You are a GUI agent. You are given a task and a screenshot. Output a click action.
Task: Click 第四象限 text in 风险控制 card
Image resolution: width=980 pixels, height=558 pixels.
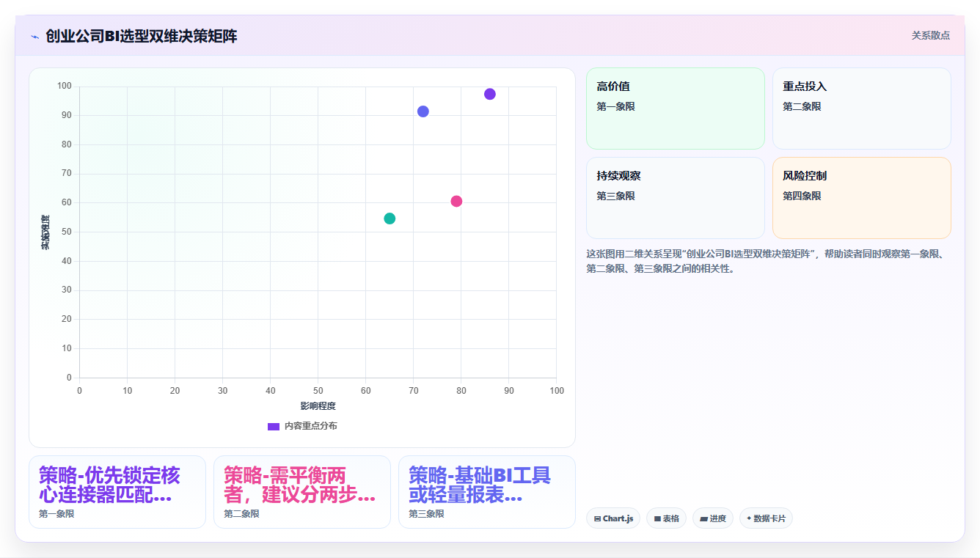tap(802, 196)
